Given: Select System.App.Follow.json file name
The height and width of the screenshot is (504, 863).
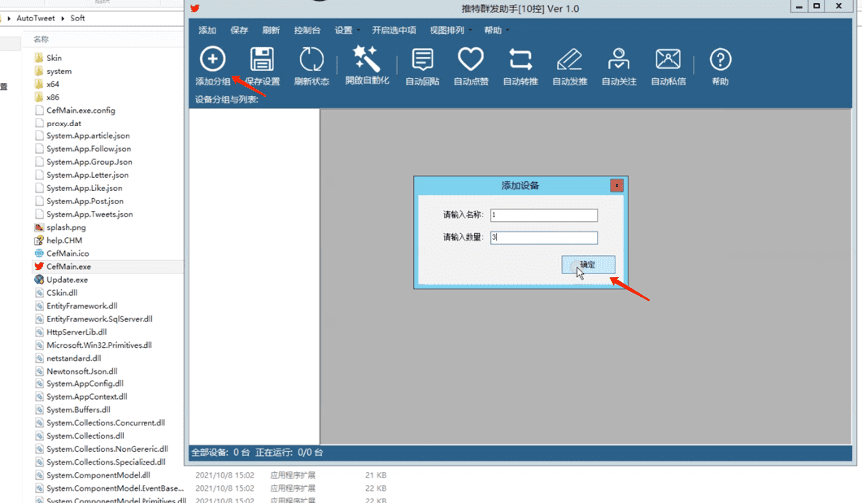Looking at the screenshot, I should point(88,149).
